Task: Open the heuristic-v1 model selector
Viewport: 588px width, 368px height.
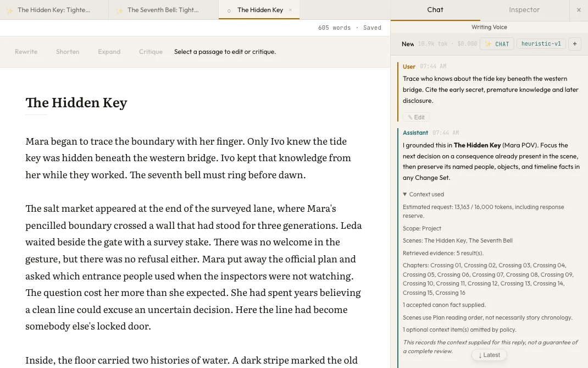Action: [x=541, y=44]
